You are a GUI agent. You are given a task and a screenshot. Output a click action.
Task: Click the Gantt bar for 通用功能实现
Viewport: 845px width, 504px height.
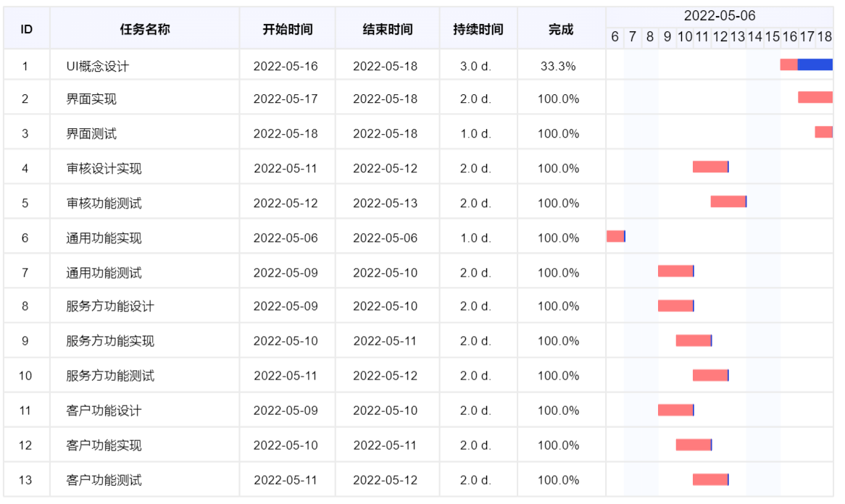(x=616, y=236)
